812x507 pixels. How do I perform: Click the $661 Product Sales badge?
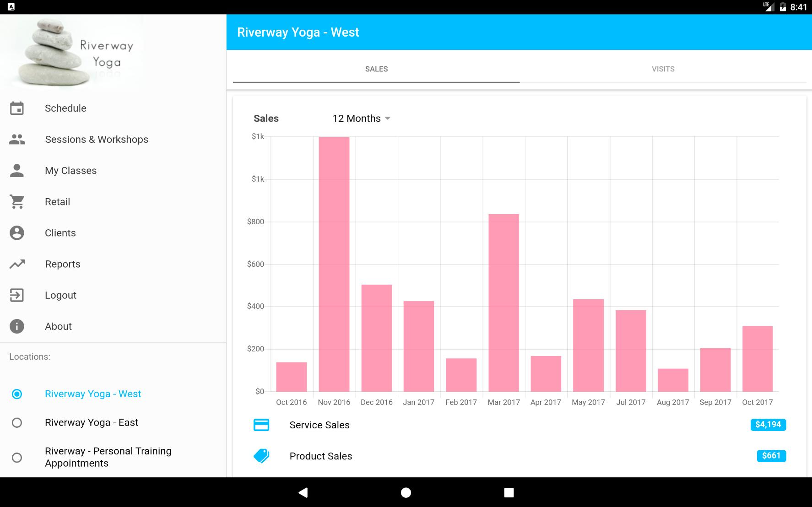(771, 456)
